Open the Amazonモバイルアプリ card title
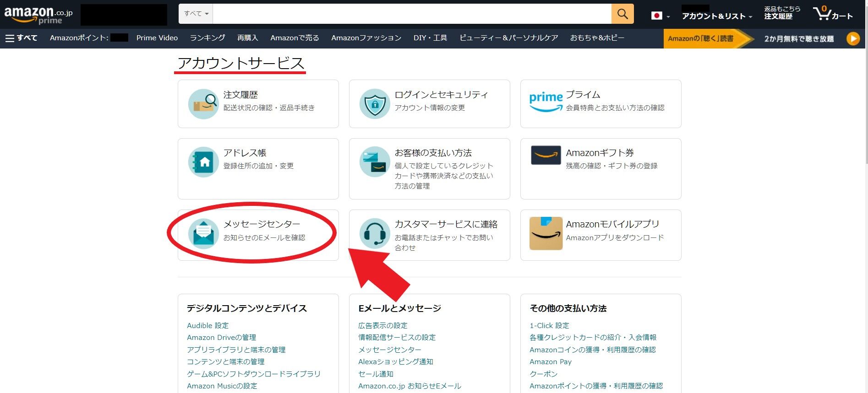 point(612,224)
